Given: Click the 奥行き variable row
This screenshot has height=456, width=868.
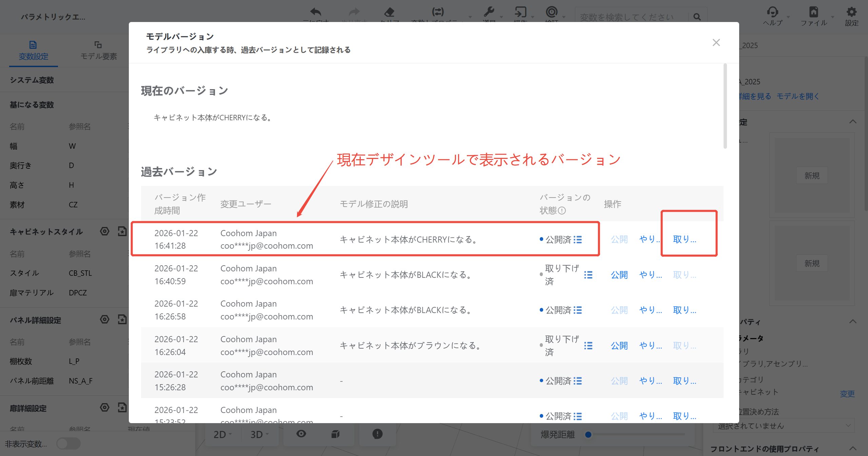Looking at the screenshot, I should tap(64, 165).
